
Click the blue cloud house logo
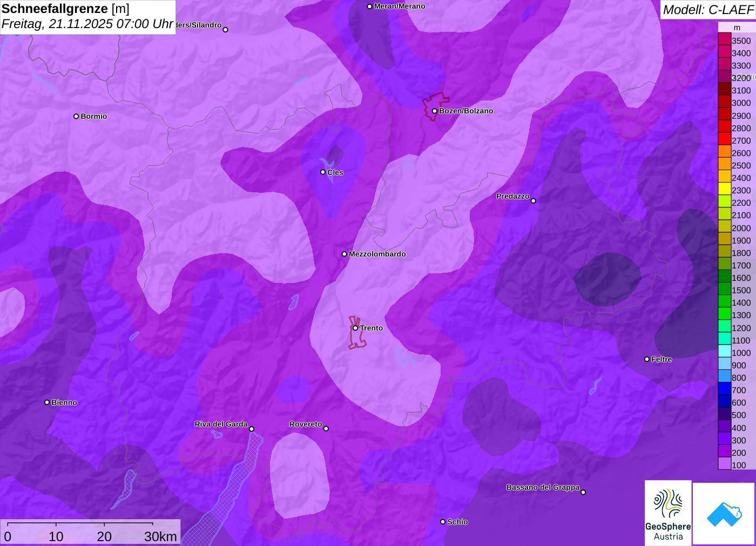(x=724, y=514)
